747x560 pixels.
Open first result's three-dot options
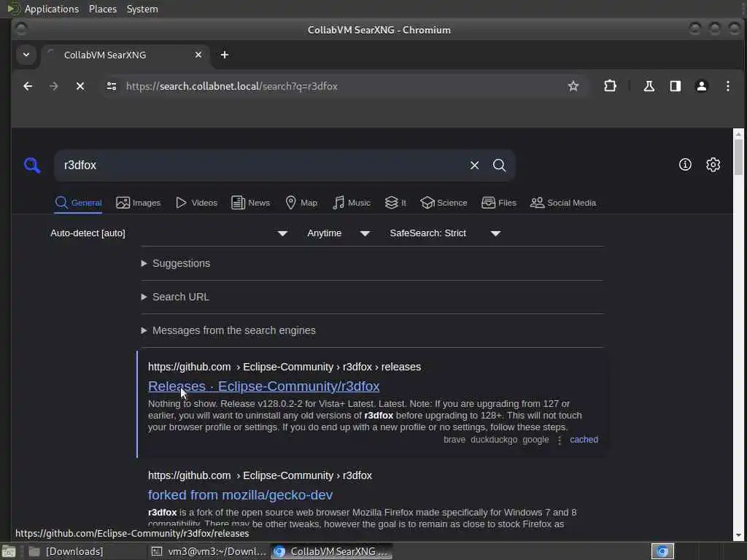560,440
